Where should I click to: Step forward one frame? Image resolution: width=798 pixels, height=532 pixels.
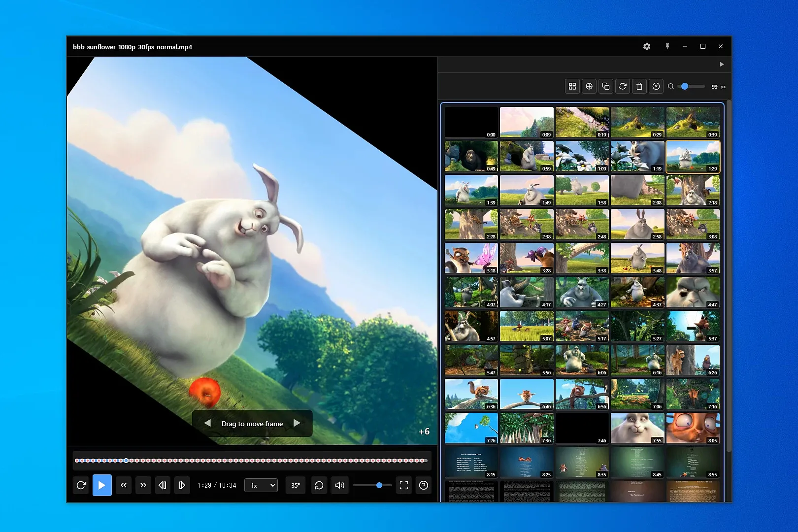tap(182, 485)
